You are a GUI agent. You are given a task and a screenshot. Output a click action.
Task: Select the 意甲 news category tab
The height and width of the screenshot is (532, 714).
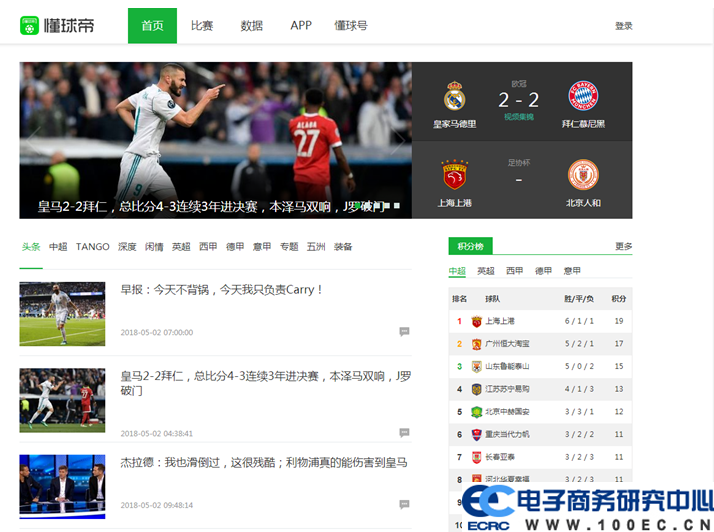(262, 247)
